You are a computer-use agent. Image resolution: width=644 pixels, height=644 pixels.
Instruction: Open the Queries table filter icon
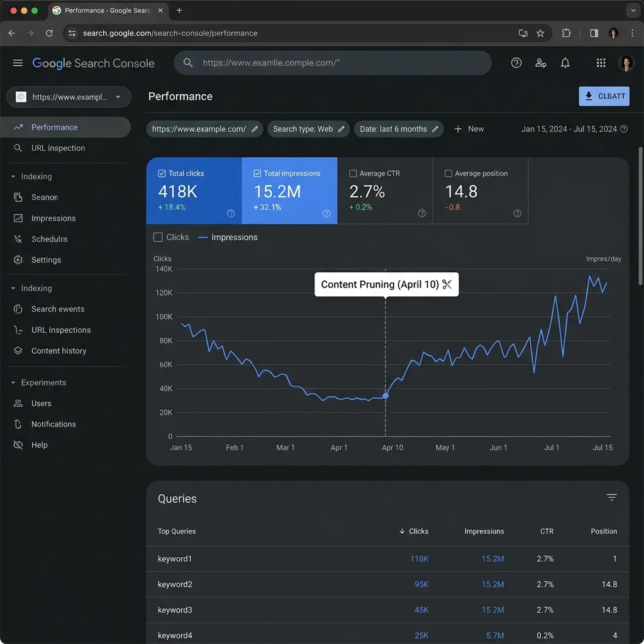pyautogui.click(x=611, y=497)
